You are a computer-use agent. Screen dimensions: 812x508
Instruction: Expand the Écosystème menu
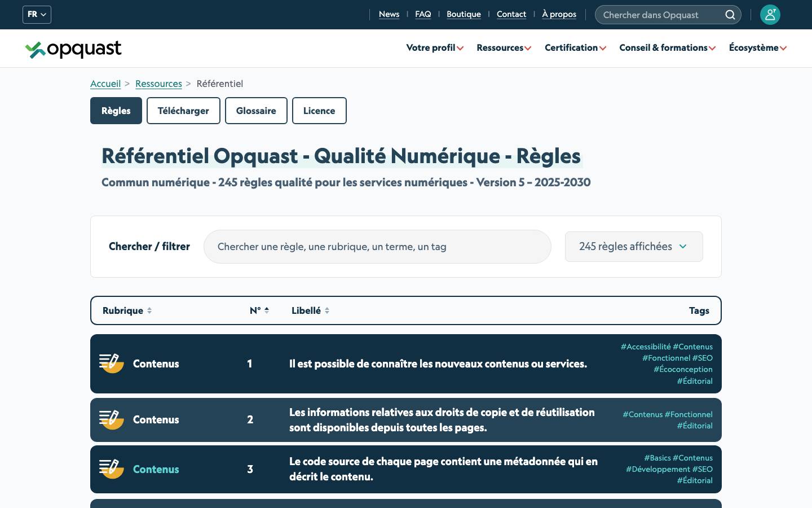click(757, 48)
